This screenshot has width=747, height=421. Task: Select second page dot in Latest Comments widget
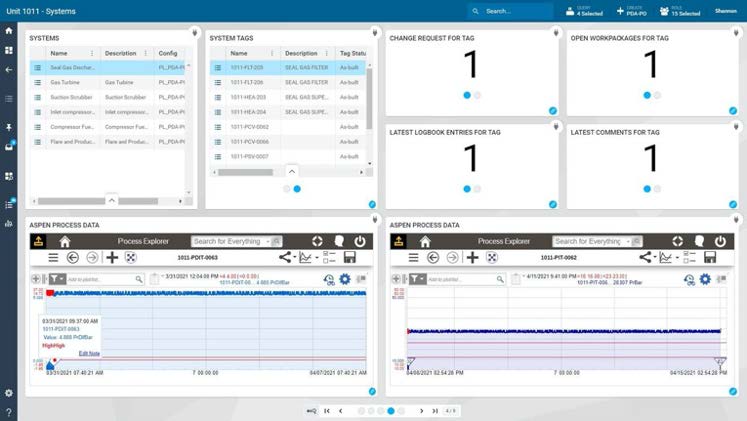[657, 189]
